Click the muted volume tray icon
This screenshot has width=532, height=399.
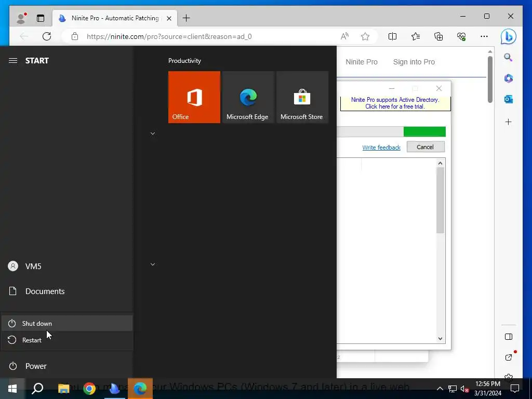click(464, 389)
